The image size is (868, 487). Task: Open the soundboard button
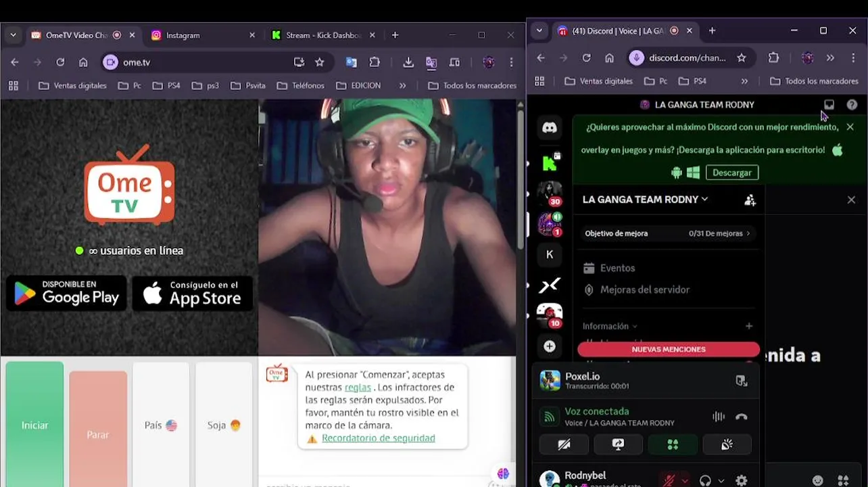tap(727, 444)
